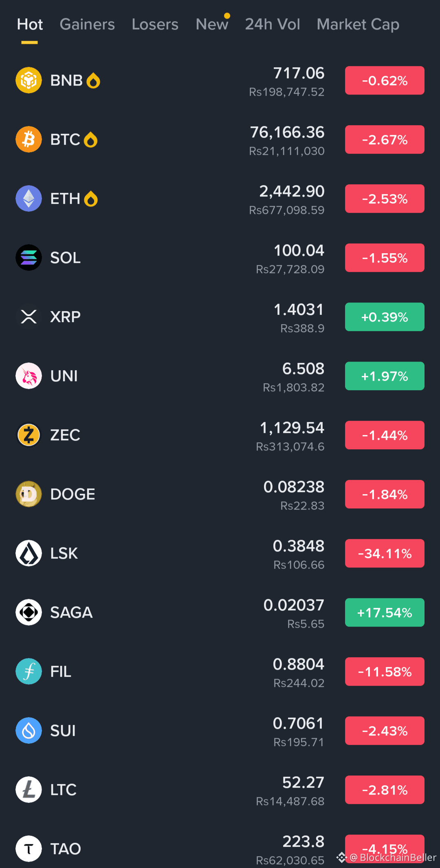Tap the BNB coin logo icon
Image resolution: width=440 pixels, height=868 pixels.
(29, 80)
